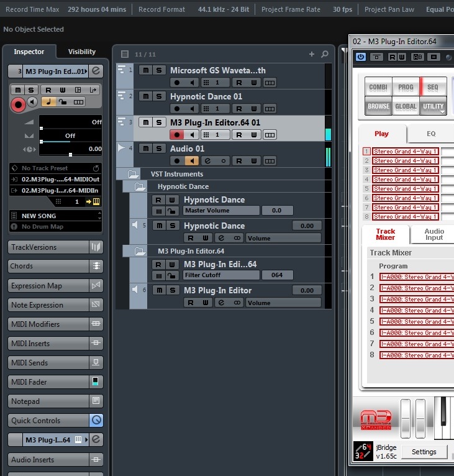Expand MIDI Modifiers section

[x=55, y=324]
